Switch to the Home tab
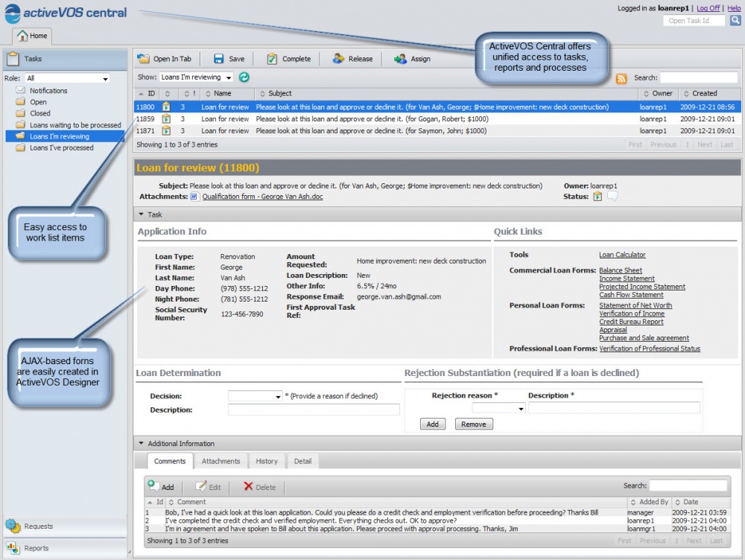Viewport: 745px width, 560px height. 32,36
